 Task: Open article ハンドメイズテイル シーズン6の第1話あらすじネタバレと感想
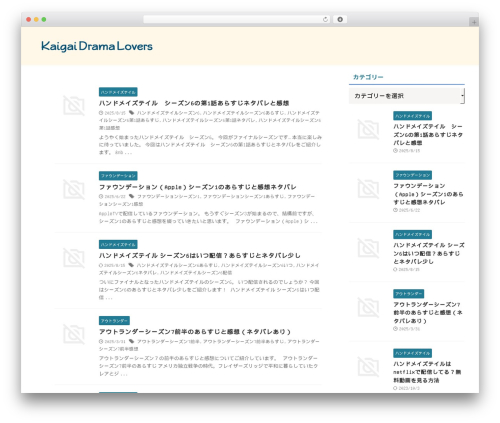[194, 103]
